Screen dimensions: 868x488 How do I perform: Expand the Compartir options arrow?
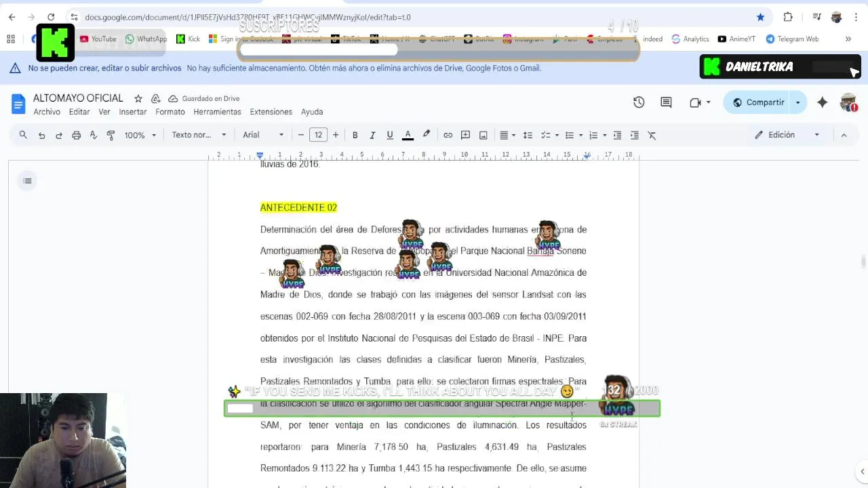(x=798, y=102)
